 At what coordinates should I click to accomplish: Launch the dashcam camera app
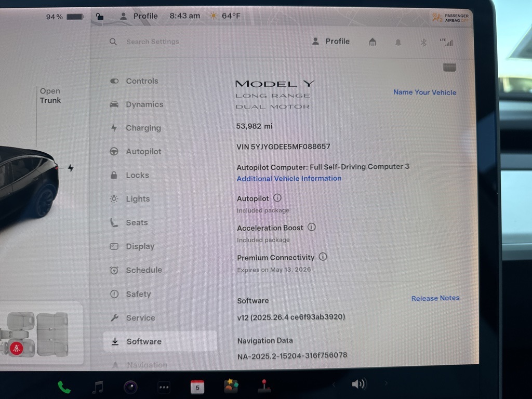[130, 387]
